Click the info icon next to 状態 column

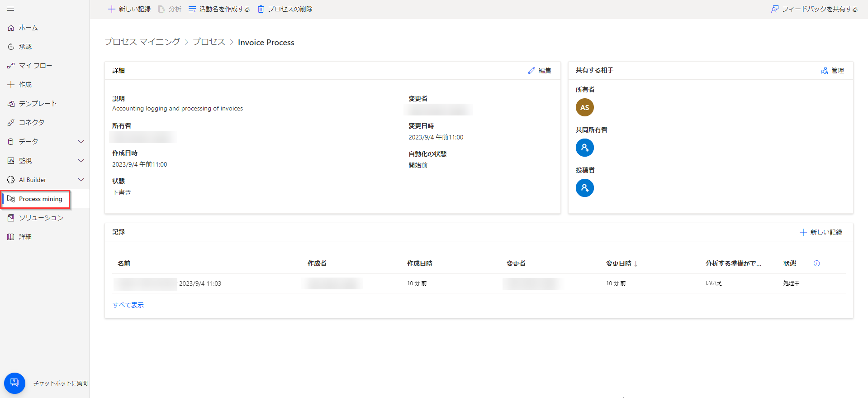(816, 264)
